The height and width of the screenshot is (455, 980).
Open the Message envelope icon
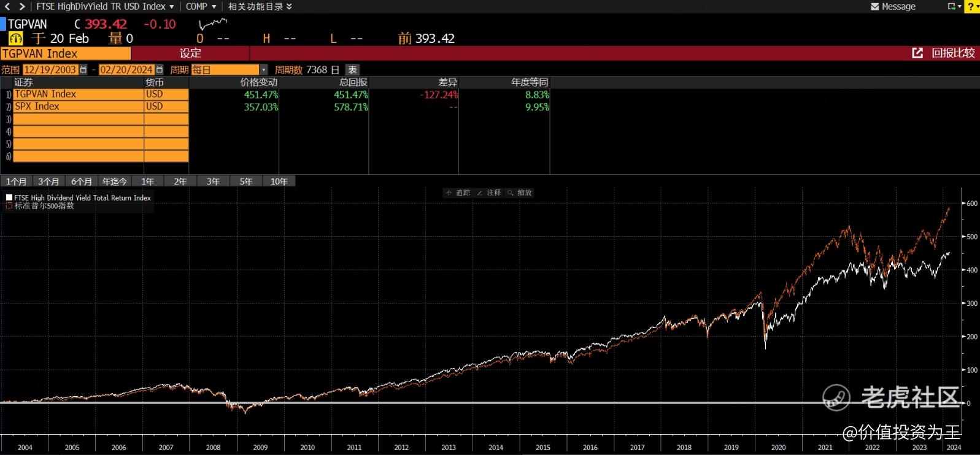(x=875, y=7)
